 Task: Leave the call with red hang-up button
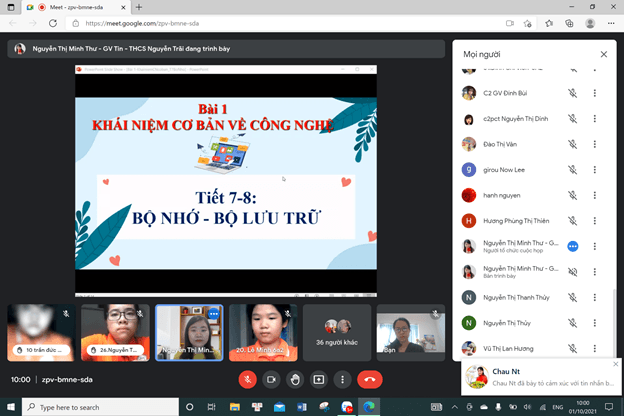tap(370, 379)
